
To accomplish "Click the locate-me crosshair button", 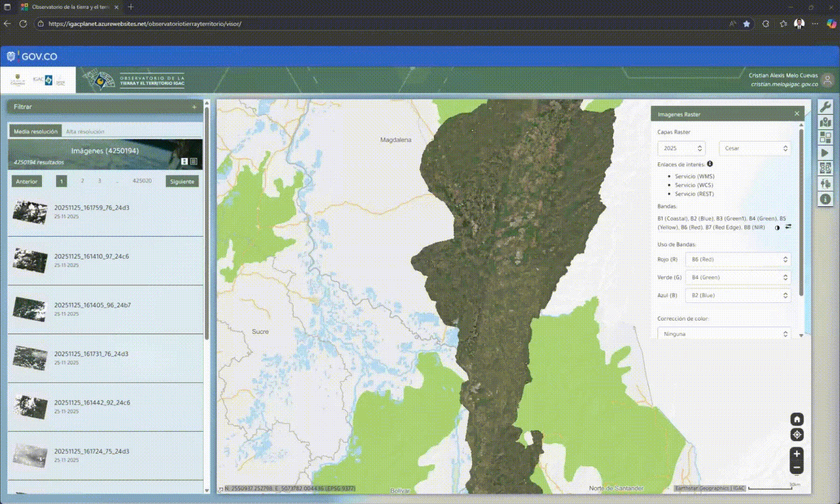I will (x=797, y=435).
